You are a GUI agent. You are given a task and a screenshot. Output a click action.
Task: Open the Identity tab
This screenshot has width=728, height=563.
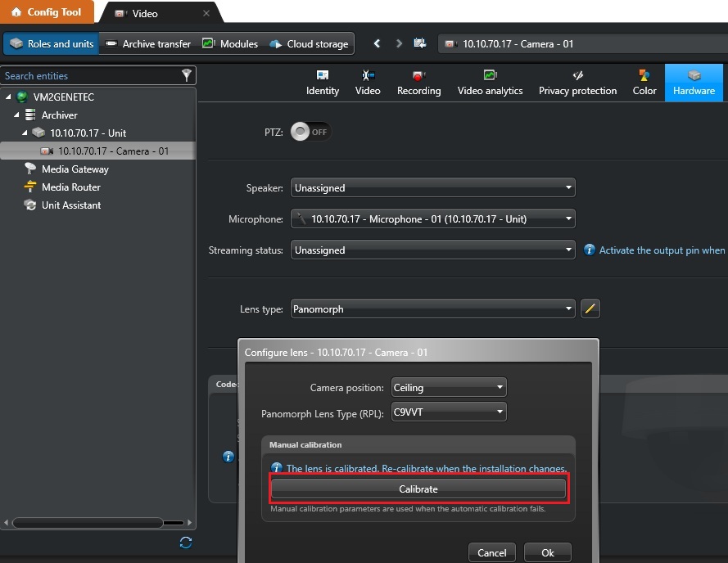(322, 83)
